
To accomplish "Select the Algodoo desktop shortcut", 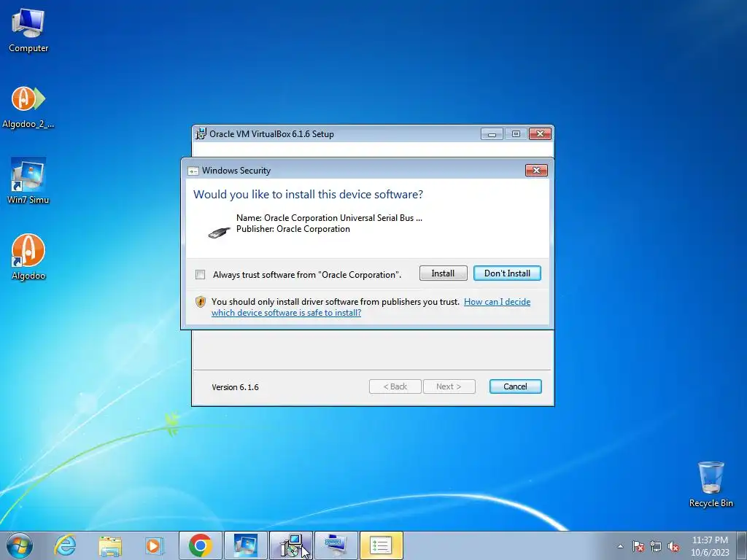I will [x=28, y=257].
